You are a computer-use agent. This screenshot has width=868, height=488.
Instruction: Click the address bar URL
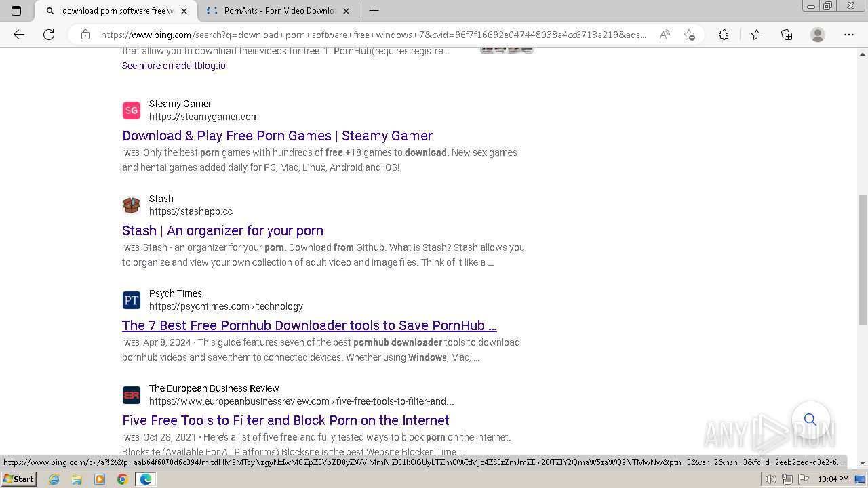[373, 35]
